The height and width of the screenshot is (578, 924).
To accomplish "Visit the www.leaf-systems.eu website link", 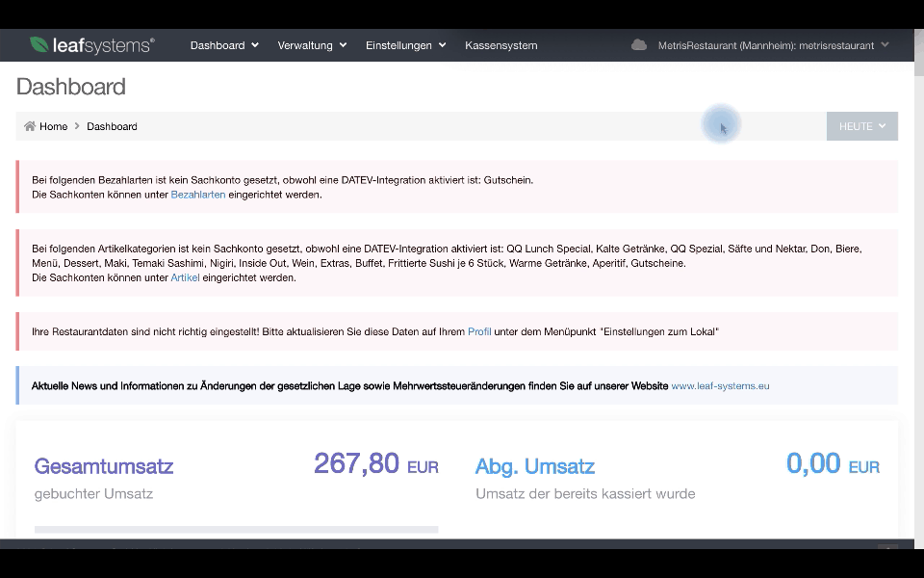I will tap(719, 385).
